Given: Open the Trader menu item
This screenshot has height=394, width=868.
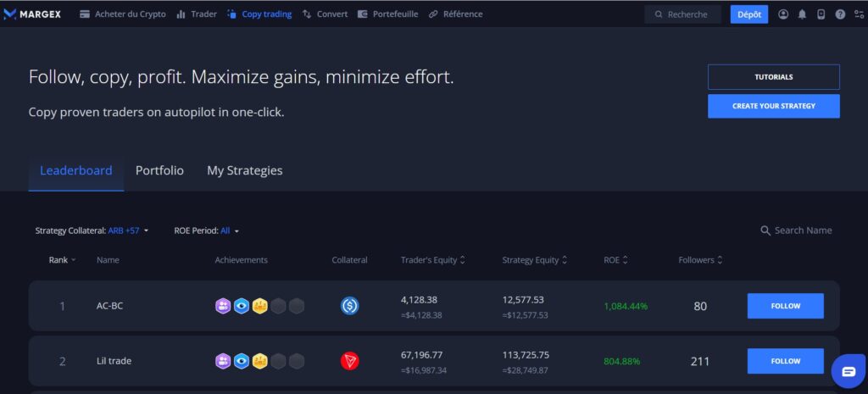Looking at the screenshot, I should point(197,14).
